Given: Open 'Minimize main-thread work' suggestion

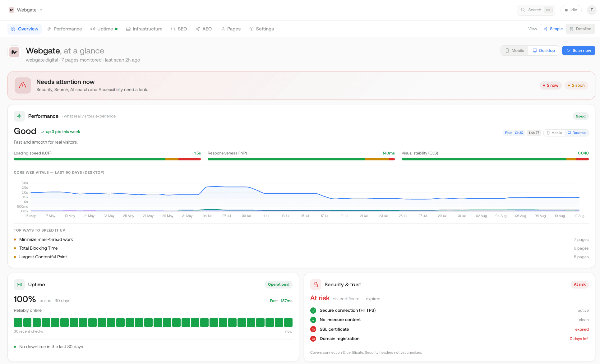Looking at the screenshot, I should tap(46, 239).
